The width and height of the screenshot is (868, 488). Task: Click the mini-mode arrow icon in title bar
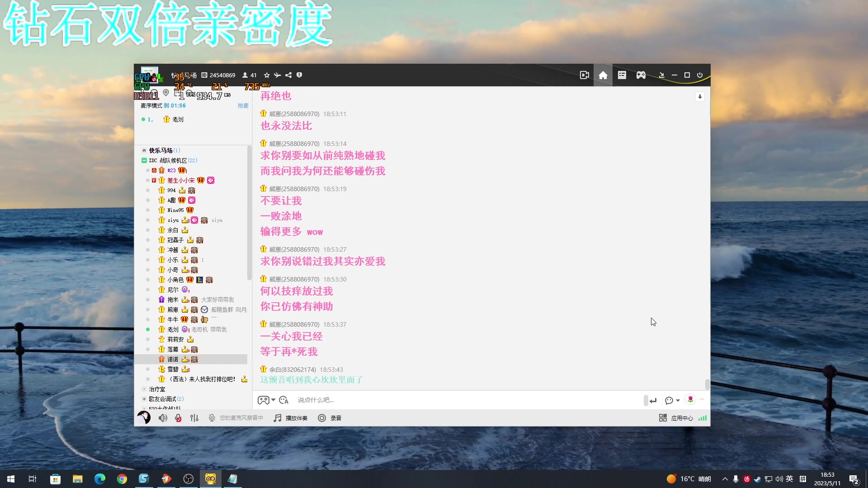click(661, 75)
